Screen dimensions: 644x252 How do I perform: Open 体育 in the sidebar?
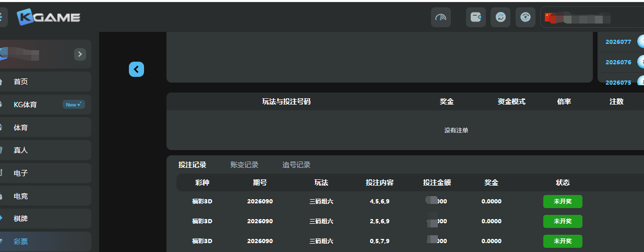point(45,127)
